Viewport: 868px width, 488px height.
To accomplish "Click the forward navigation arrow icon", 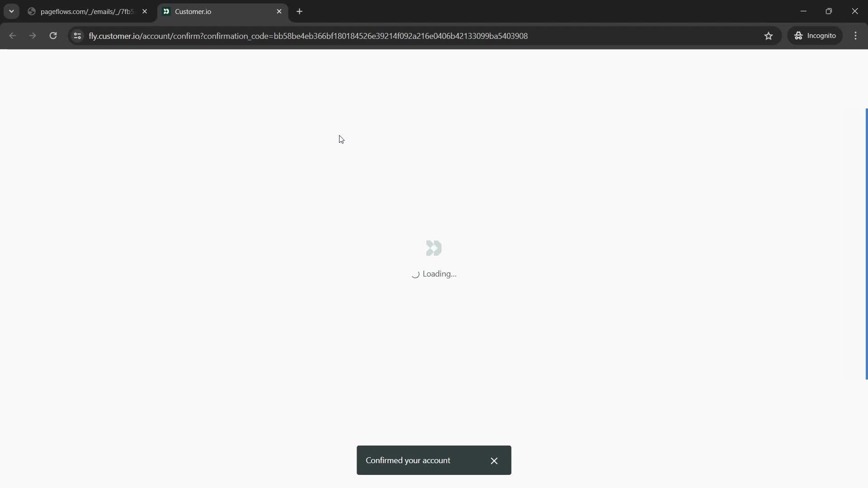I will coord(33,36).
